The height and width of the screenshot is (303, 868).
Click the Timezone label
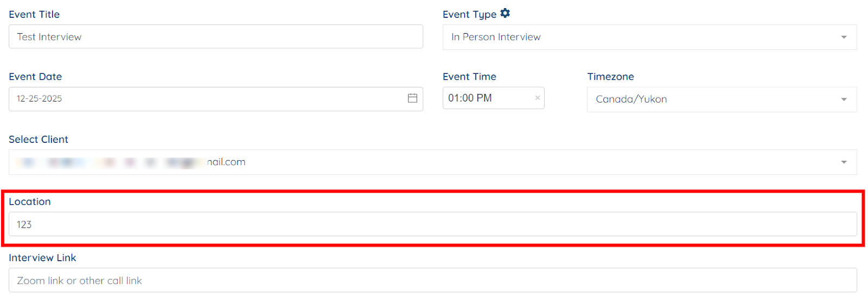pyautogui.click(x=610, y=77)
